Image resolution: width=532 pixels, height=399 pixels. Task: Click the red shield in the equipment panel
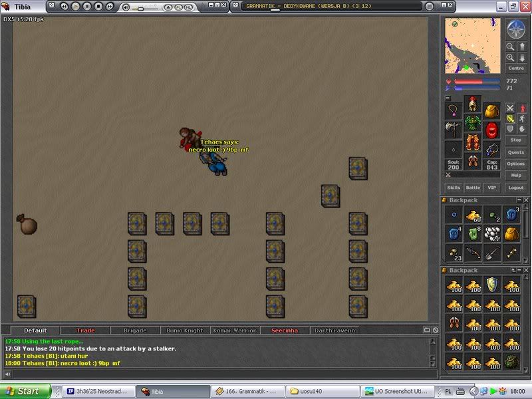coord(491,130)
